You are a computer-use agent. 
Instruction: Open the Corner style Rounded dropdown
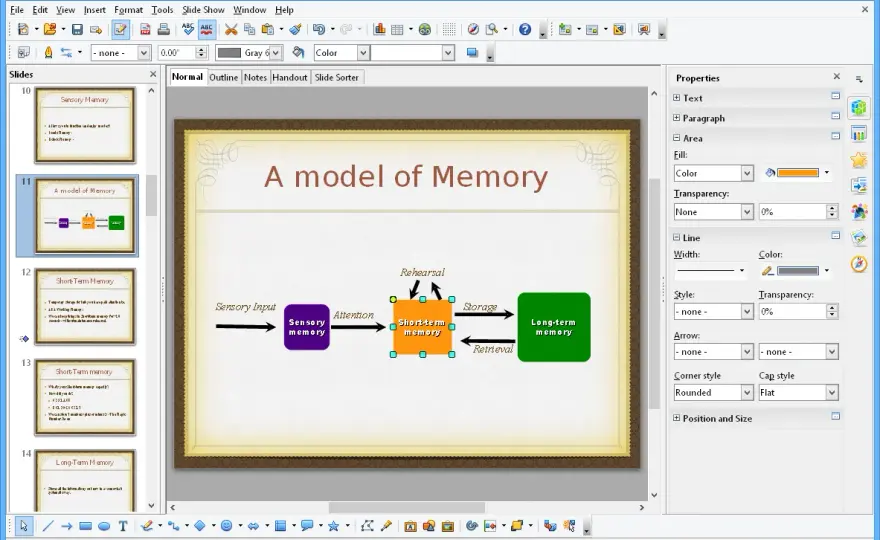pos(713,392)
